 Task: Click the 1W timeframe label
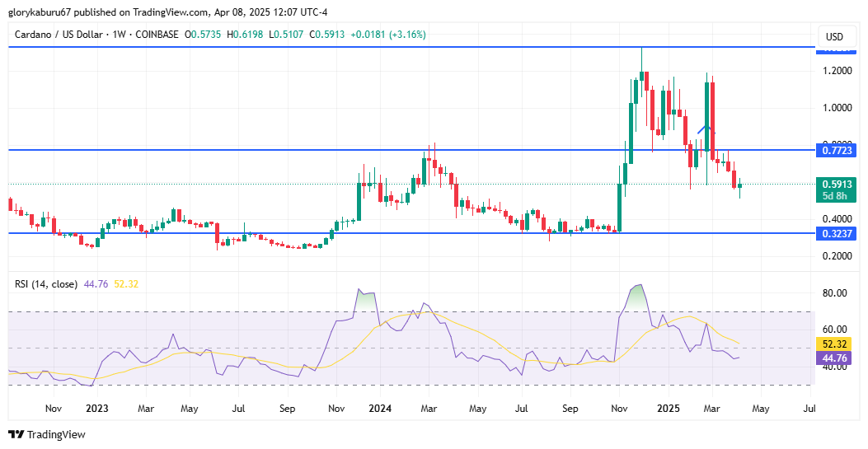click(119, 35)
